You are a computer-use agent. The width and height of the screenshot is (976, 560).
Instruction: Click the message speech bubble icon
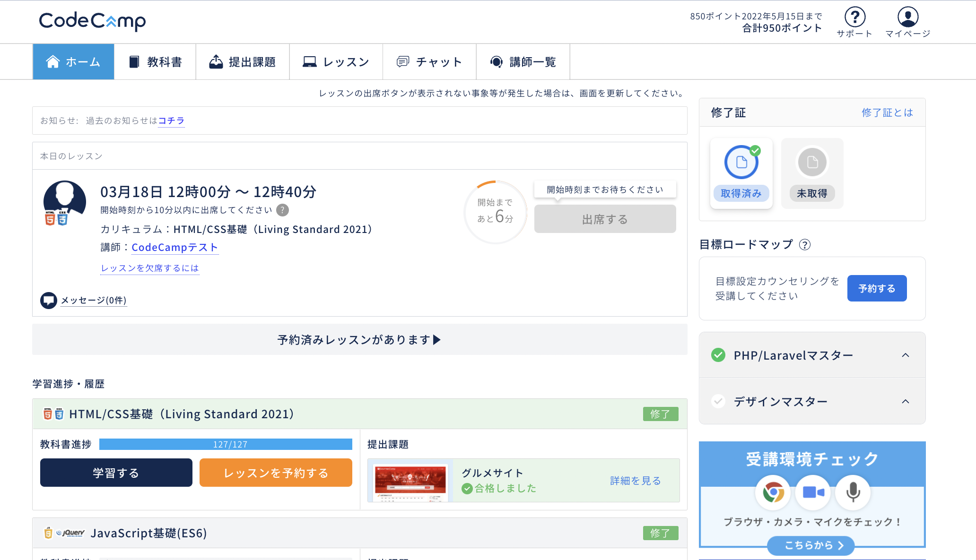click(48, 300)
